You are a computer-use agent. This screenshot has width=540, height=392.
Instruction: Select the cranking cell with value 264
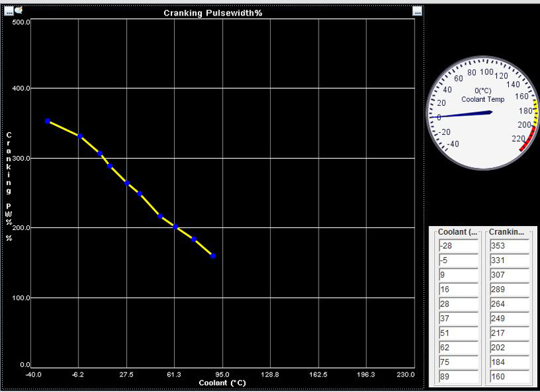click(x=508, y=304)
